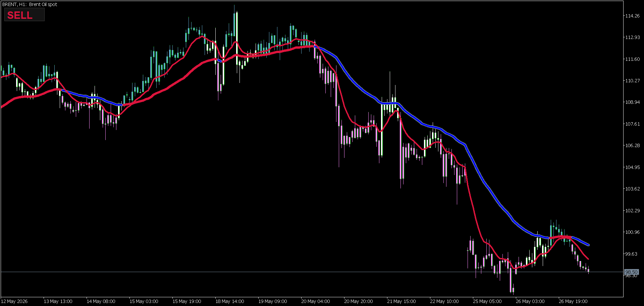
Task: Select the 26 May 19:00 time label
Action: (573, 301)
